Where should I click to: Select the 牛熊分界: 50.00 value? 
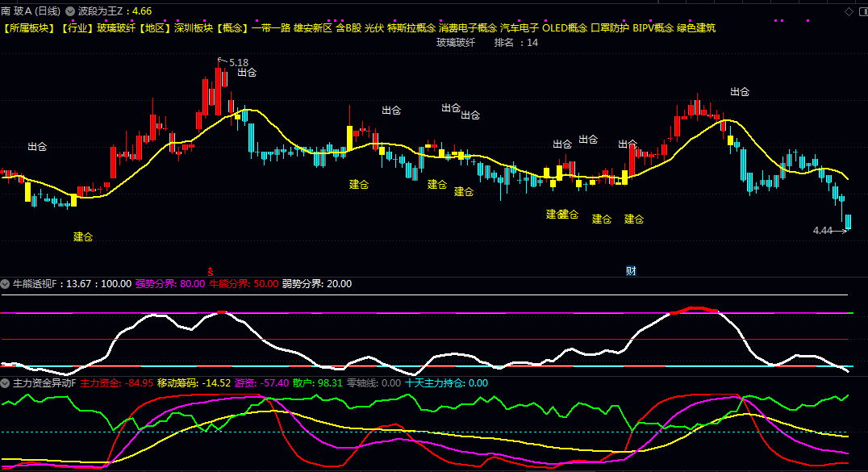tap(244, 284)
